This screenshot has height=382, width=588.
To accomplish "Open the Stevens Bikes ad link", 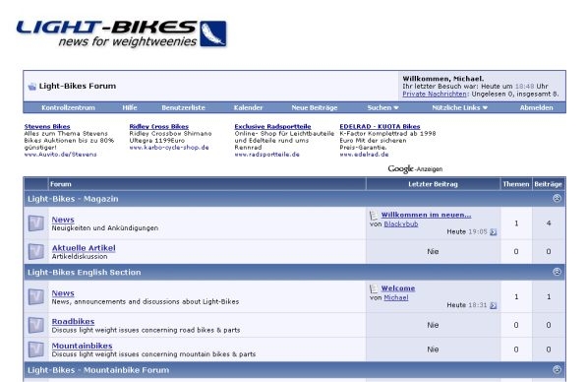I will pos(47,127).
